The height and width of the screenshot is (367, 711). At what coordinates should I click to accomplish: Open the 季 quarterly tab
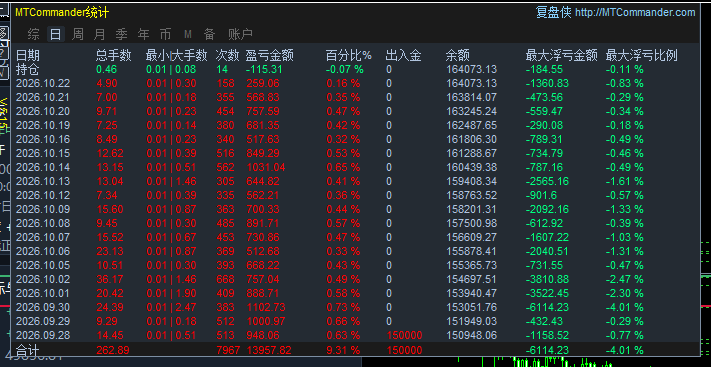tap(122, 34)
